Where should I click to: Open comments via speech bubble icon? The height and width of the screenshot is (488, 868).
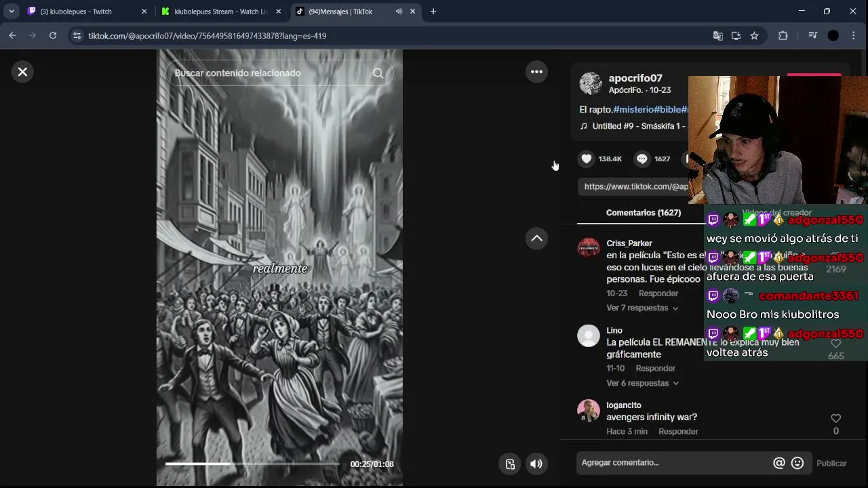coord(642,159)
